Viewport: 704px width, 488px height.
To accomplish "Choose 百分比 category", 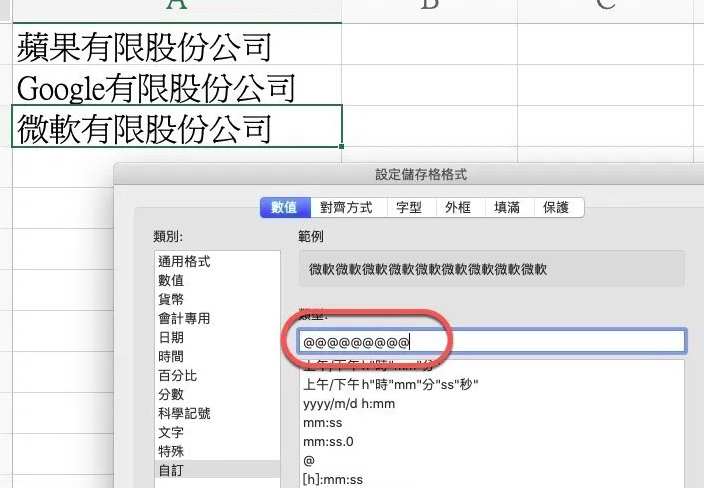I will click(217, 375).
